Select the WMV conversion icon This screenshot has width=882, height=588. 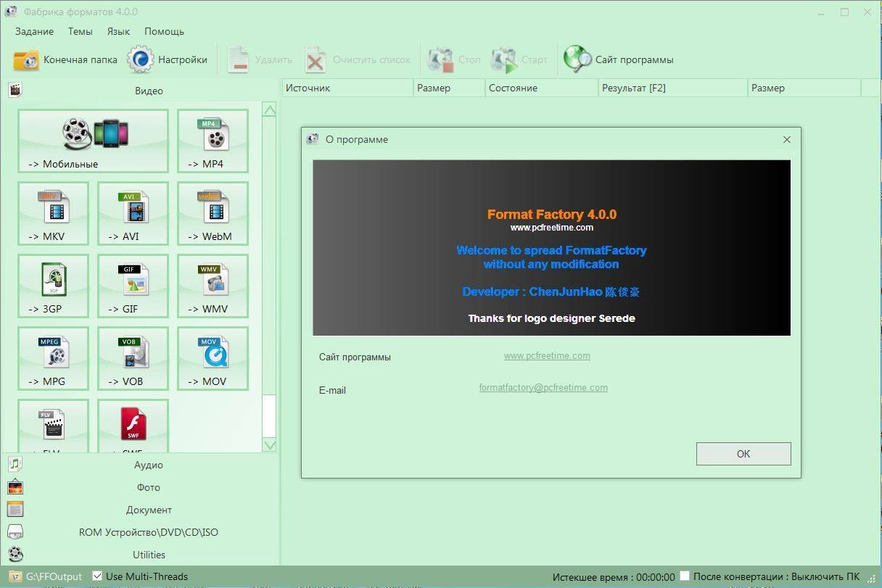(x=213, y=286)
